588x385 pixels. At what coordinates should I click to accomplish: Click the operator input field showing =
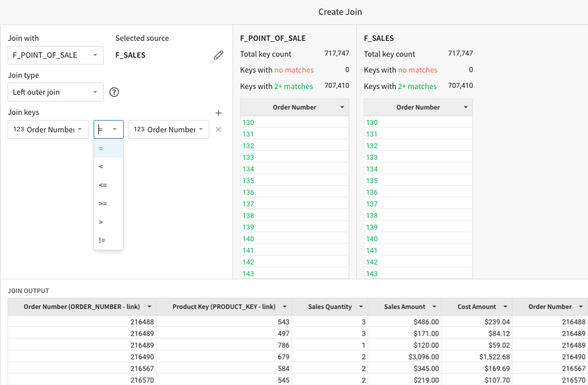click(x=108, y=129)
